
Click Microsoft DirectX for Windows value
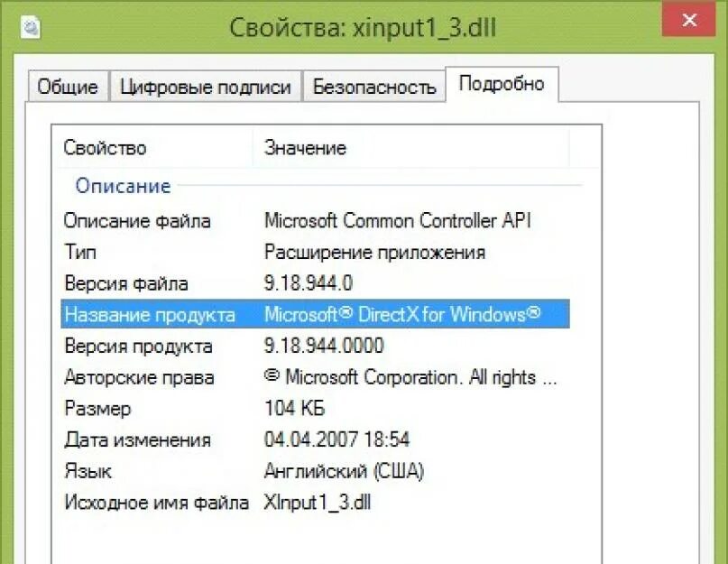click(402, 314)
